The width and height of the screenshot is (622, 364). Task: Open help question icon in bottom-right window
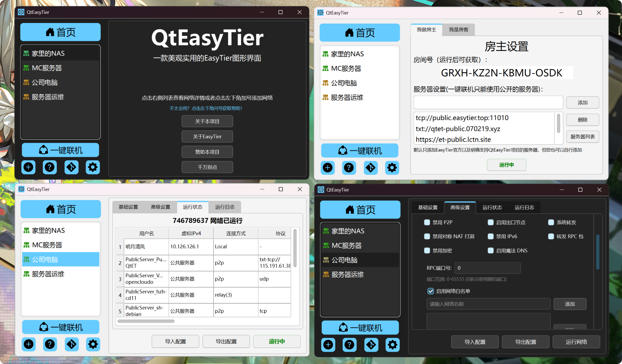tap(350, 345)
